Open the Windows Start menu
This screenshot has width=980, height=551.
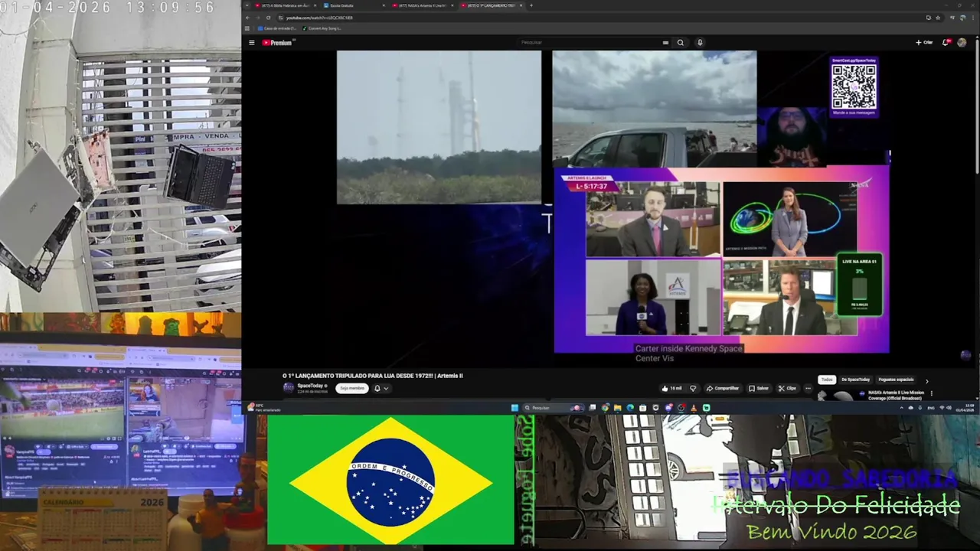(x=514, y=408)
